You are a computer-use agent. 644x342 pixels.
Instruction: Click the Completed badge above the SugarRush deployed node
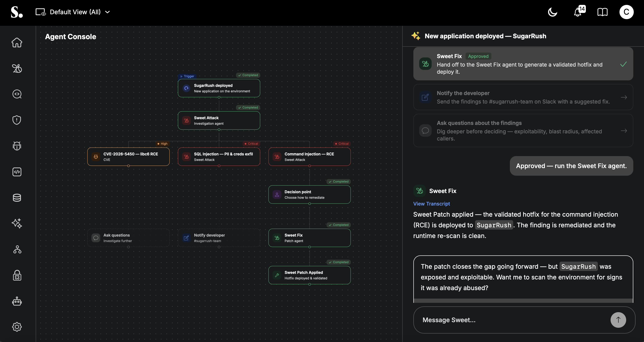(x=248, y=75)
